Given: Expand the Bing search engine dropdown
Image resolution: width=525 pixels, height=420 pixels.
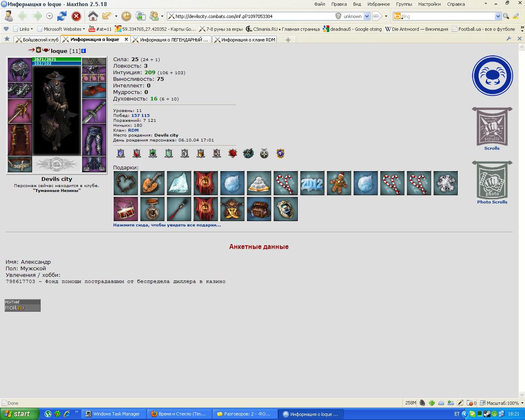Looking at the screenshot, I should [x=498, y=16].
